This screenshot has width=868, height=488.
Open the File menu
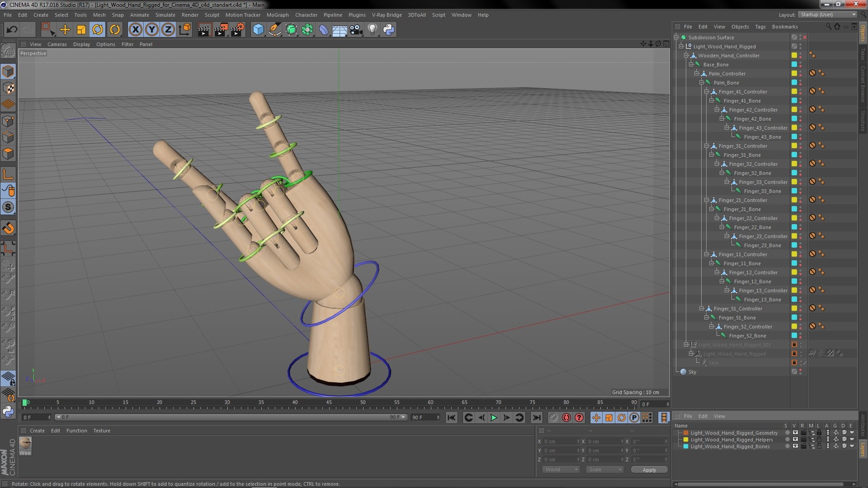click(8, 15)
